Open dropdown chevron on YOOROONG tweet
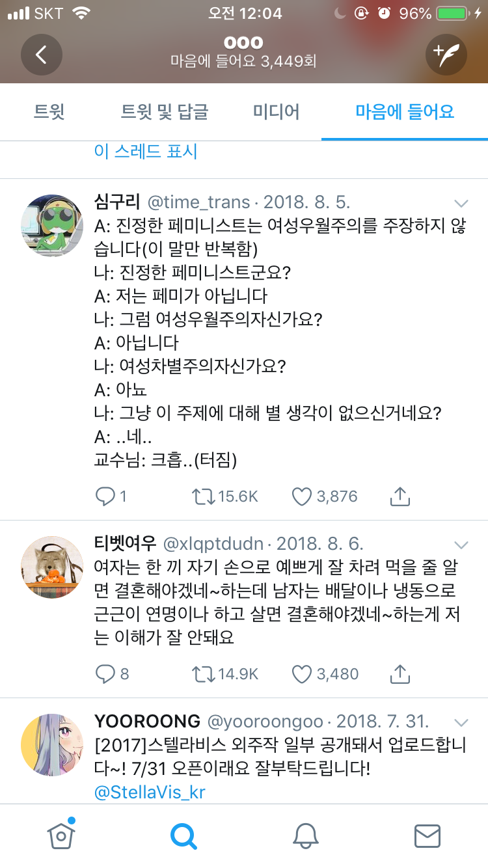 coord(461,722)
